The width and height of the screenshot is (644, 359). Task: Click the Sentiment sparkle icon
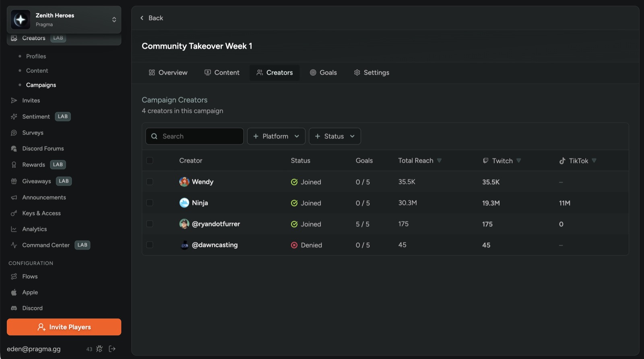[14, 116]
